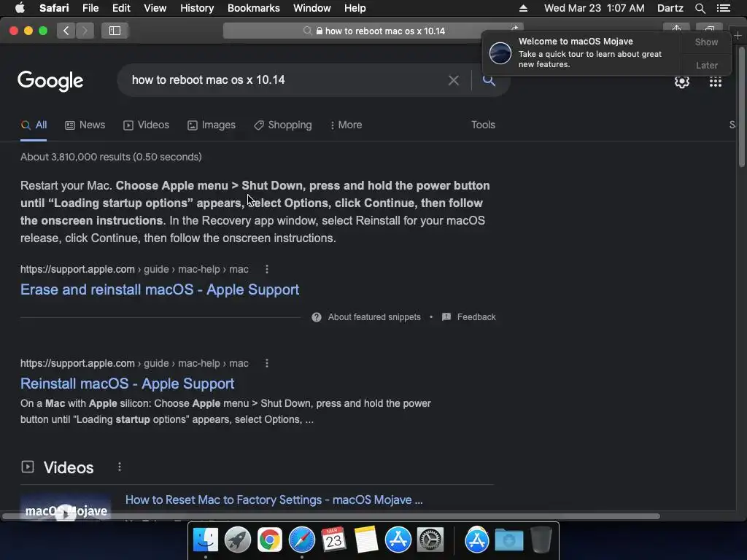Switch to the Images results tab
Image resolution: width=747 pixels, height=560 pixels.
click(211, 125)
